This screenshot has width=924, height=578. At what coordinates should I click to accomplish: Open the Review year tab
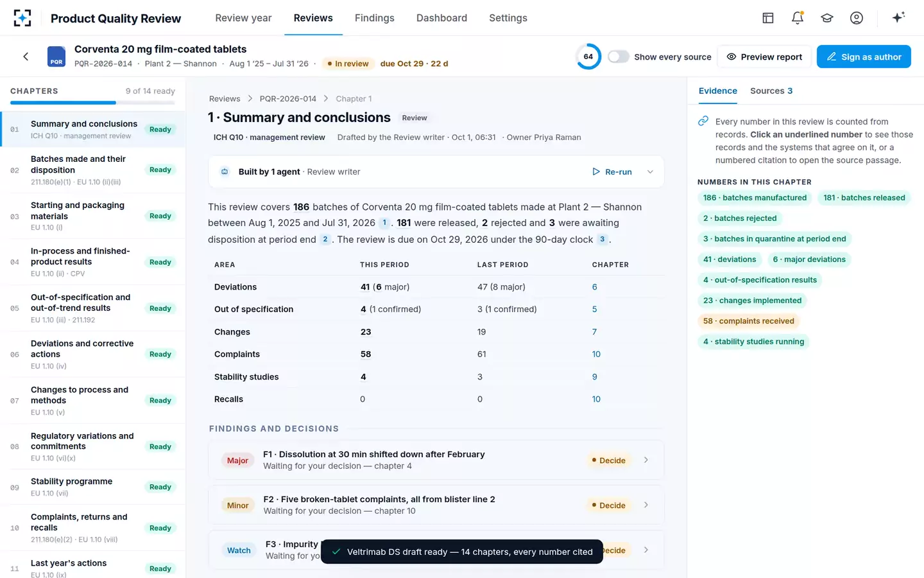[x=243, y=18]
